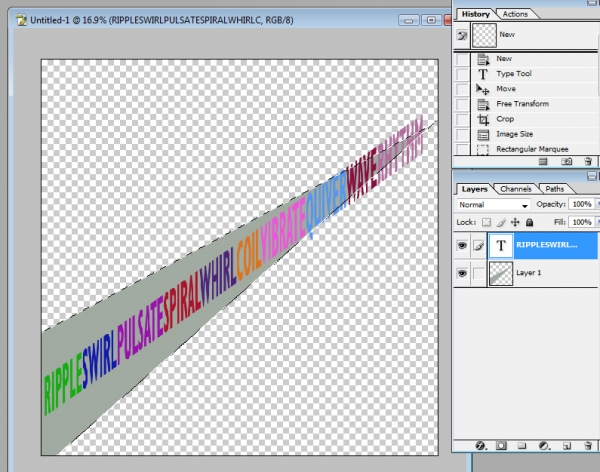This screenshot has height=472, width=600.
Task: Collapse the Layers panel with its minimize button
Action: (x=592, y=176)
